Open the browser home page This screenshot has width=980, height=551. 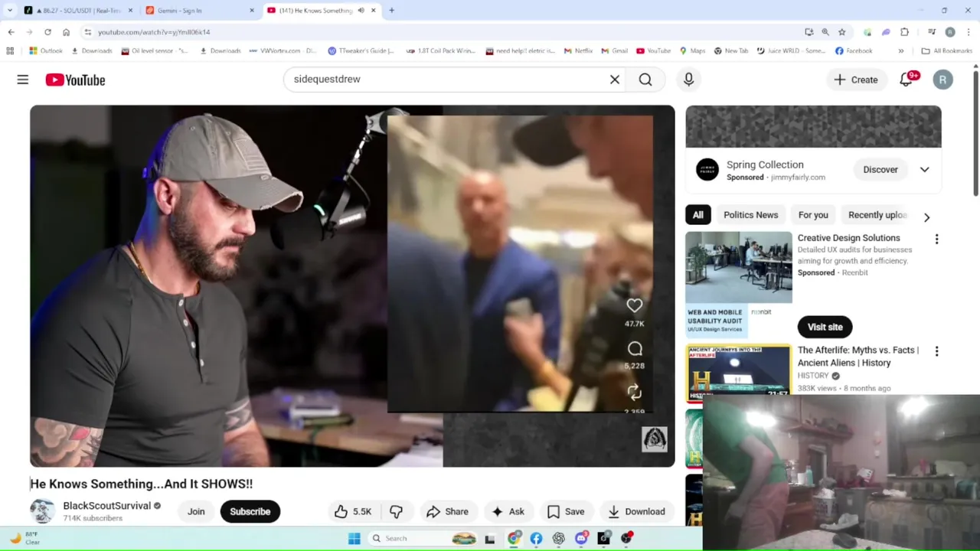[x=66, y=32]
